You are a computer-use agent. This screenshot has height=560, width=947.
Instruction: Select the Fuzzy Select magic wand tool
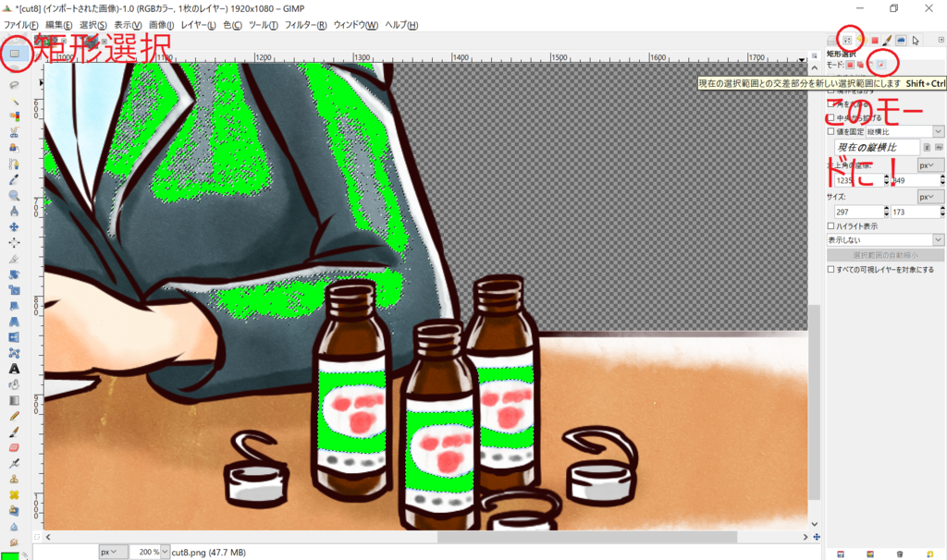[15, 101]
